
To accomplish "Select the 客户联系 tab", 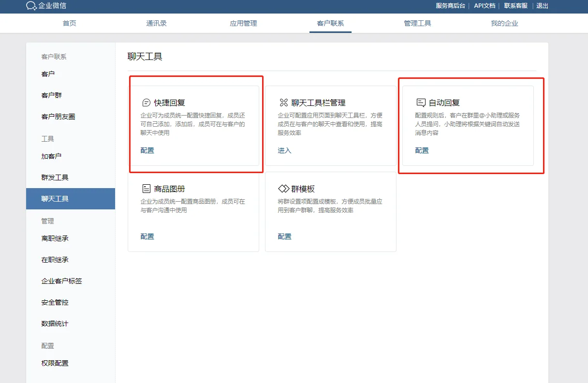I will click(x=330, y=23).
